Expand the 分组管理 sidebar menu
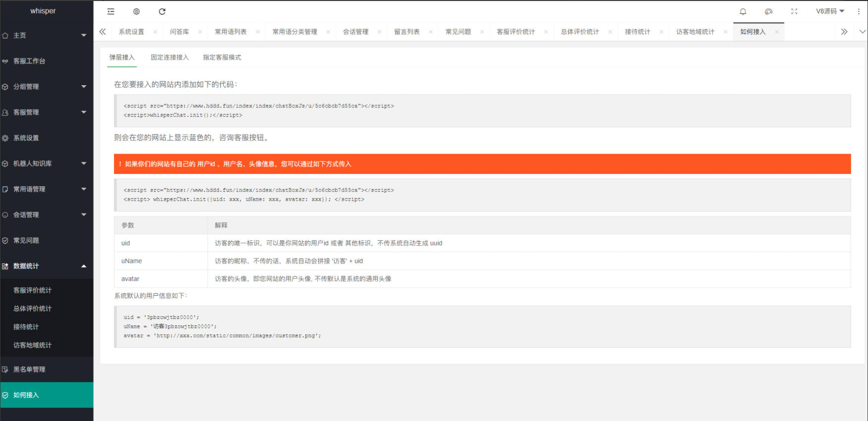The width and height of the screenshot is (868, 421). (47, 87)
